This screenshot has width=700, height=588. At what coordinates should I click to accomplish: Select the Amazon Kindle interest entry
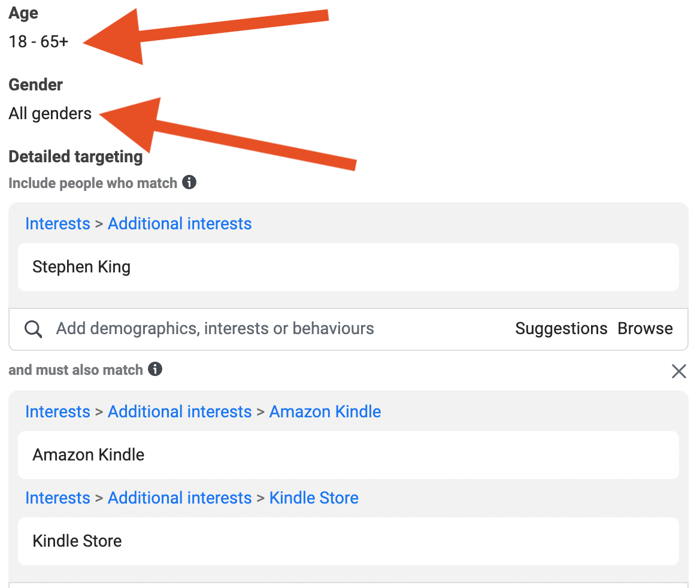coord(89,455)
